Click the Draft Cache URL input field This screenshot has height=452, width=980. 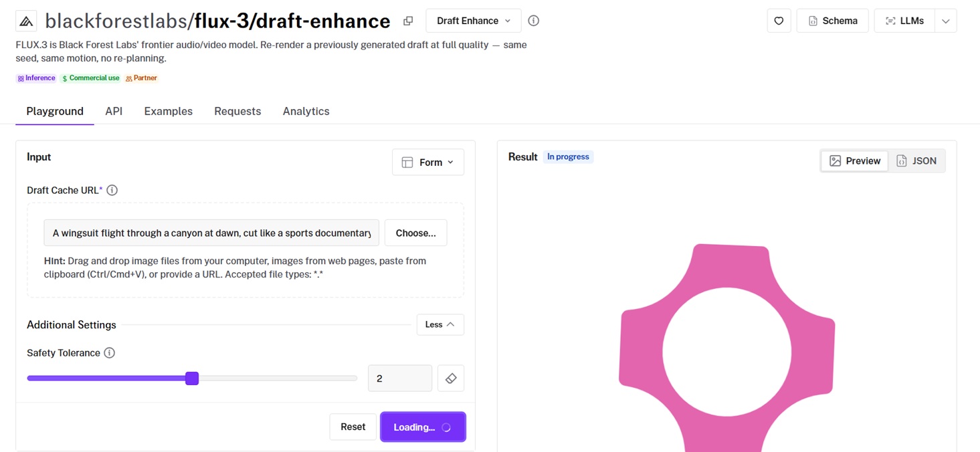tap(211, 233)
